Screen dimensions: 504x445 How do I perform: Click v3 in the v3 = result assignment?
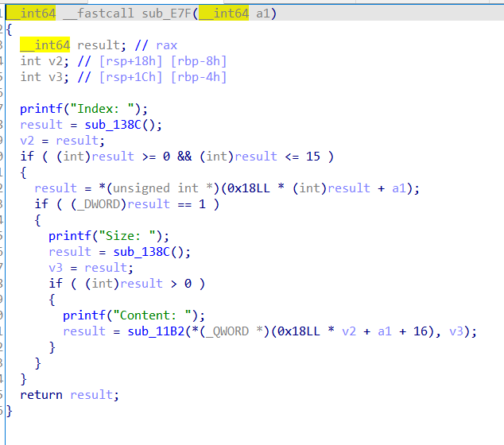coord(56,268)
